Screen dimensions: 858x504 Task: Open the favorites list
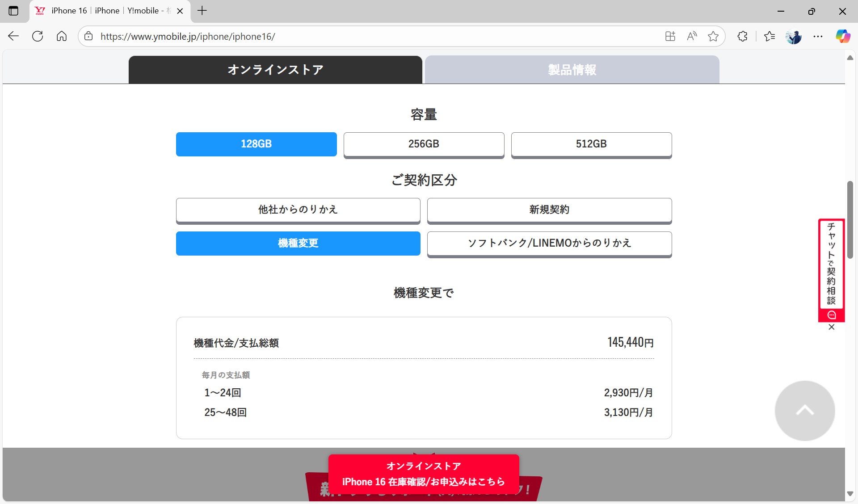(770, 36)
